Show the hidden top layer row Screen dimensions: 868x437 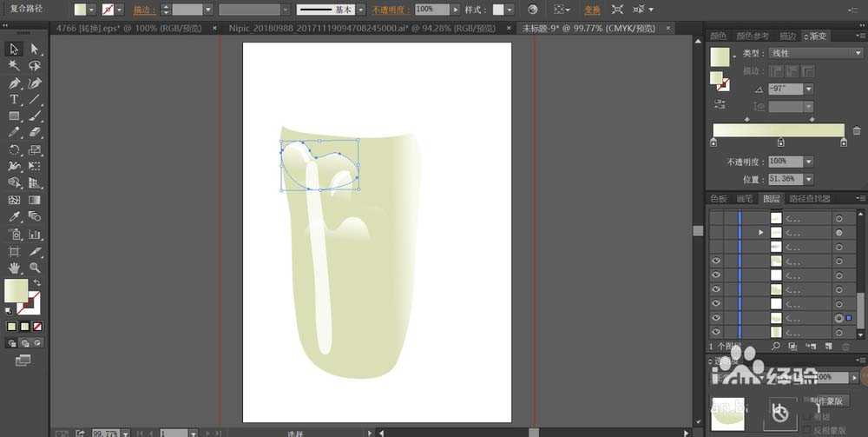coord(716,218)
